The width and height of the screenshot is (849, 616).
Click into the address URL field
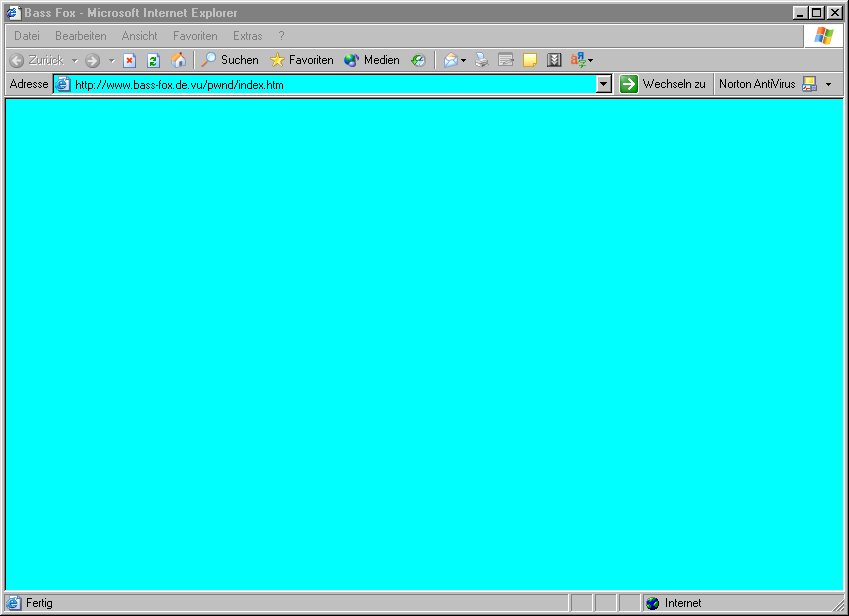coord(334,84)
